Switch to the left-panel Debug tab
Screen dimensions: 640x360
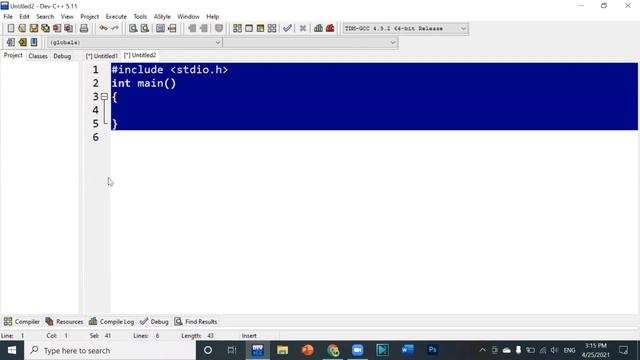click(62, 56)
